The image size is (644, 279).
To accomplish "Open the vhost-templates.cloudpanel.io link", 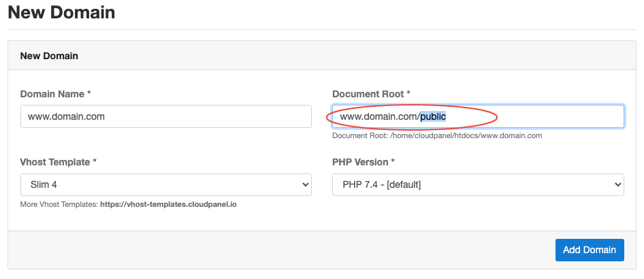I will [x=168, y=204].
